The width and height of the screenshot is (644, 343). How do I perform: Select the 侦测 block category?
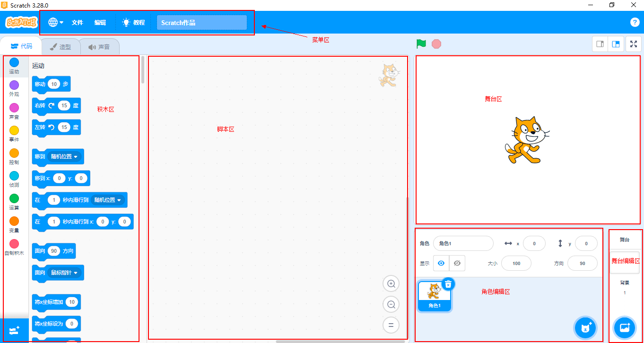[14, 179]
